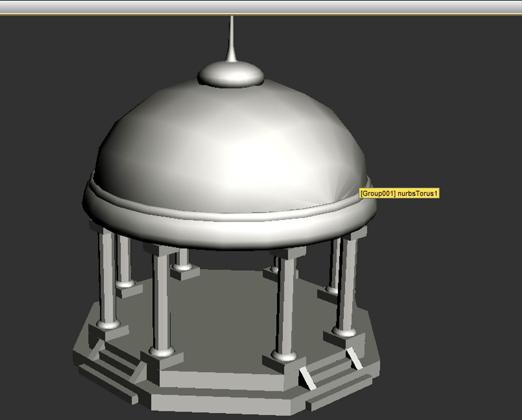Click the [Group001] nurbsTorus1 tooltip label
This screenshot has width=522, height=420.
click(399, 193)
